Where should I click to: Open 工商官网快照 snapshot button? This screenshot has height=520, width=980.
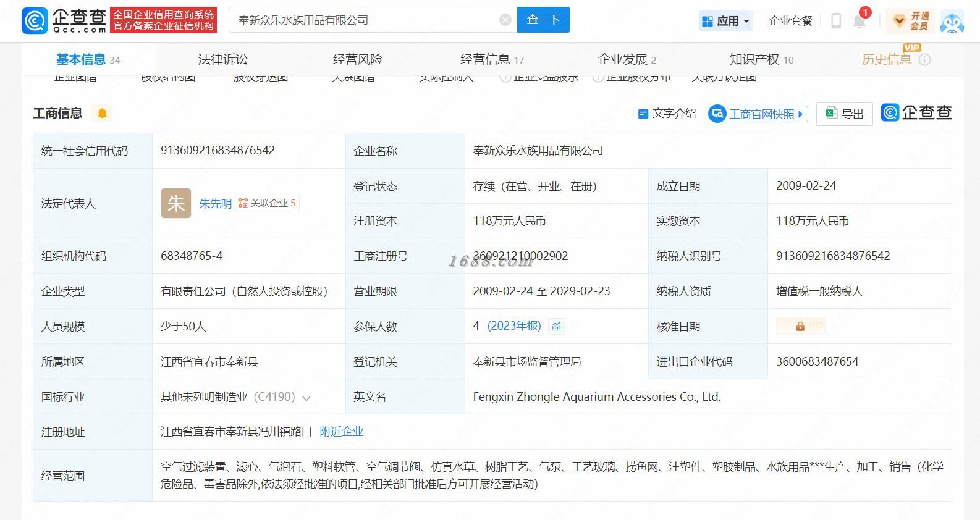[x=758, y=114]
